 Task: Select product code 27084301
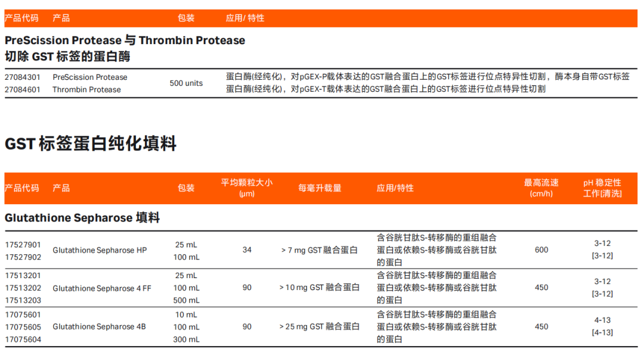pyautogui.click(x=23, y=77)
